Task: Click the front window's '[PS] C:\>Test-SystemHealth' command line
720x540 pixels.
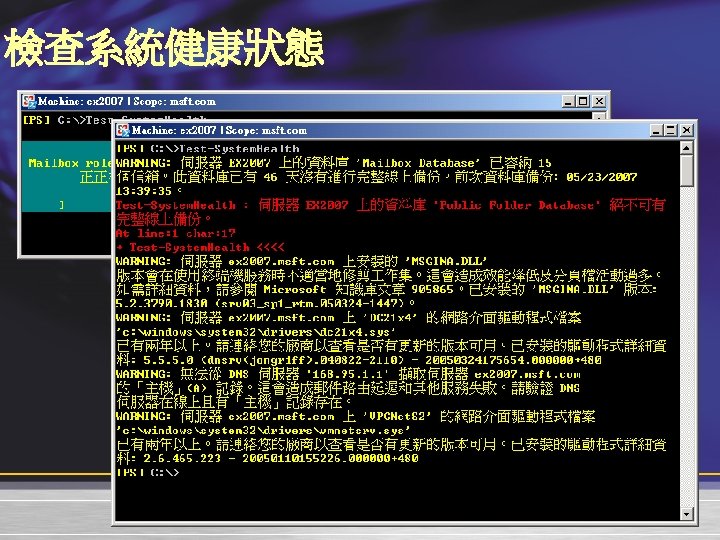Action: pos(208,148)
